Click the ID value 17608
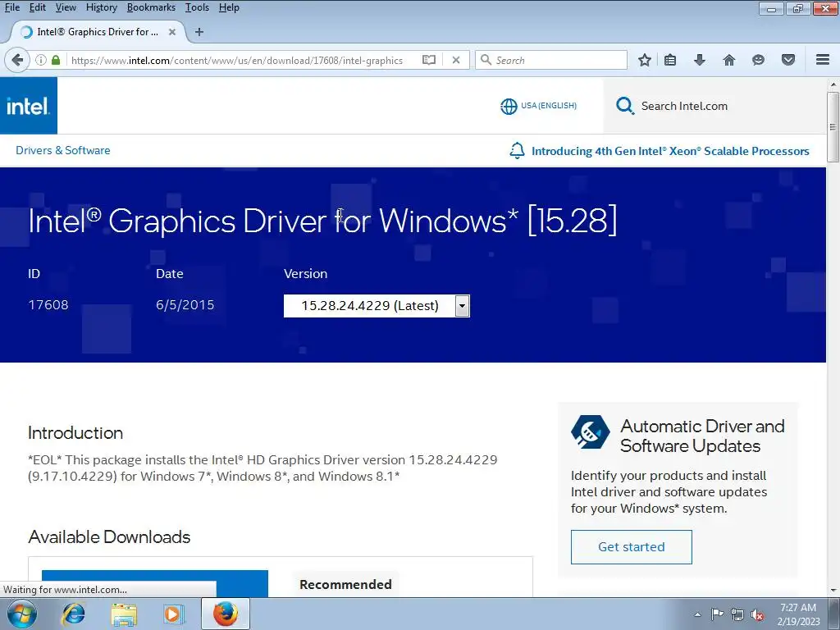 48,305
